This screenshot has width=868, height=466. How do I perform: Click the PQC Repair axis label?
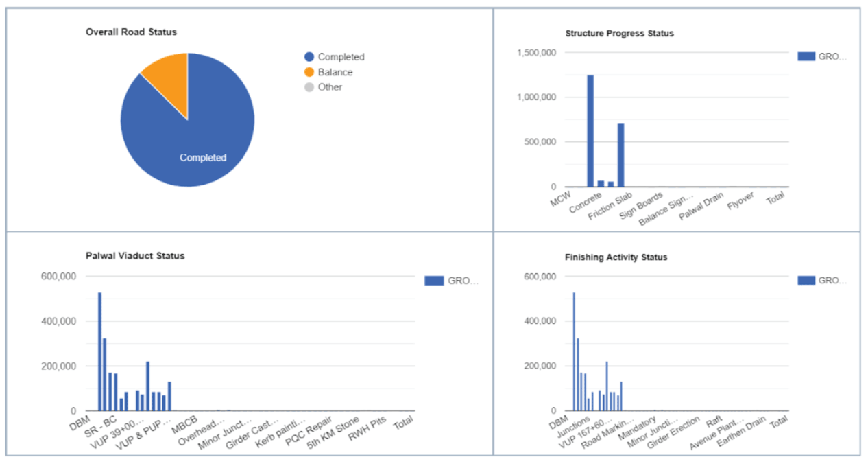[x=309, y=431]
